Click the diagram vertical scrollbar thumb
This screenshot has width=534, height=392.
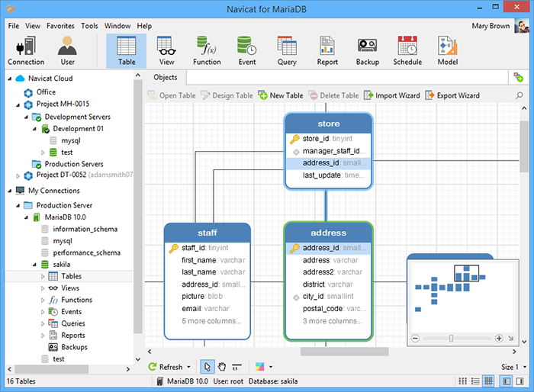(x=524, y=146)
